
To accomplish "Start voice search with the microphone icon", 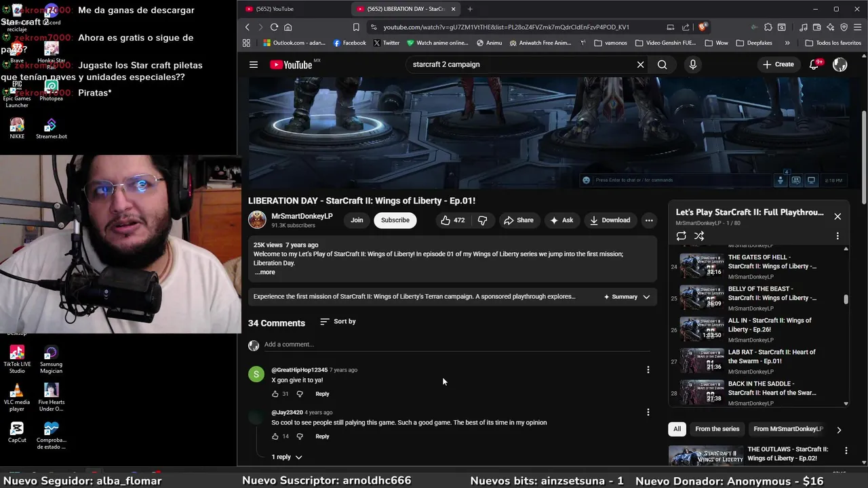I will 692,64.
